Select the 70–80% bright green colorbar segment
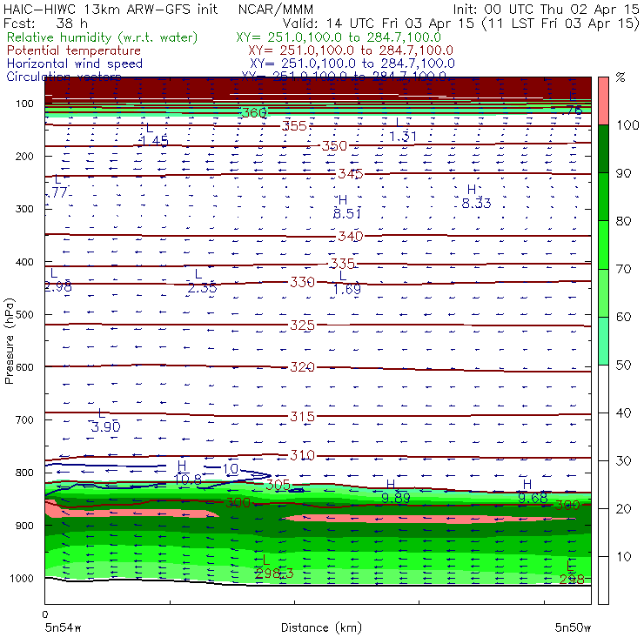 [x=603, y=245]
